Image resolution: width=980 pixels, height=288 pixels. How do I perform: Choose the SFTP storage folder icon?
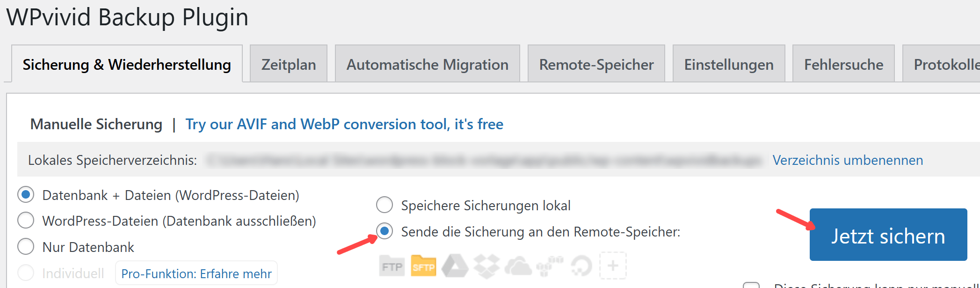[423, 266]
